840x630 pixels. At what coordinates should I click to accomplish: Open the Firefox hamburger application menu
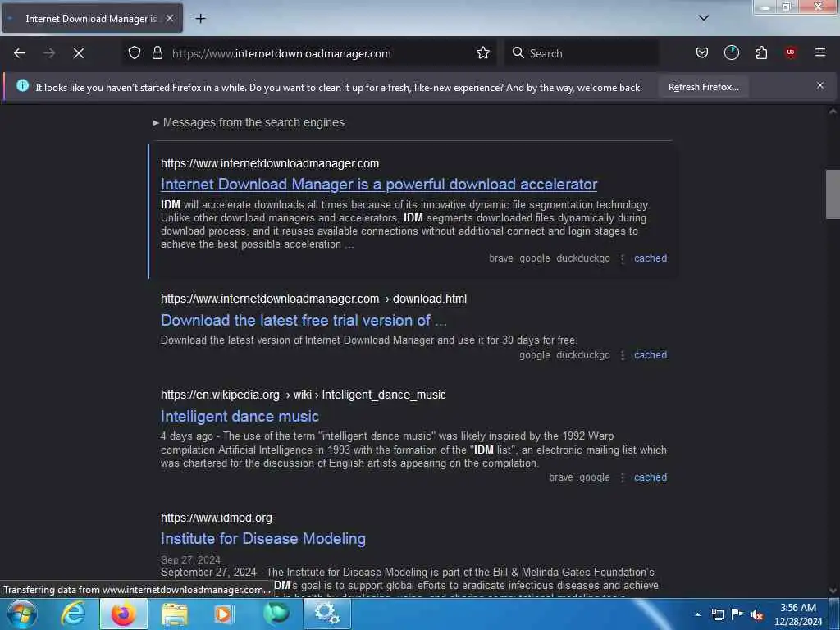(820, 52)
